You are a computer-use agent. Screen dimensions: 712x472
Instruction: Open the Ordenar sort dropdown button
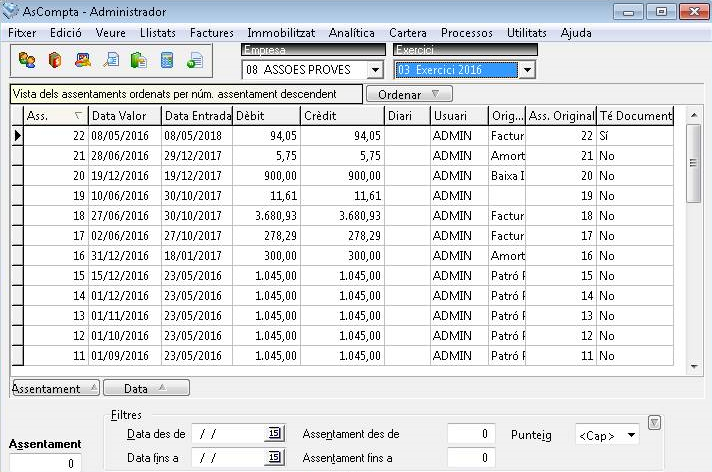click(409, 94)
